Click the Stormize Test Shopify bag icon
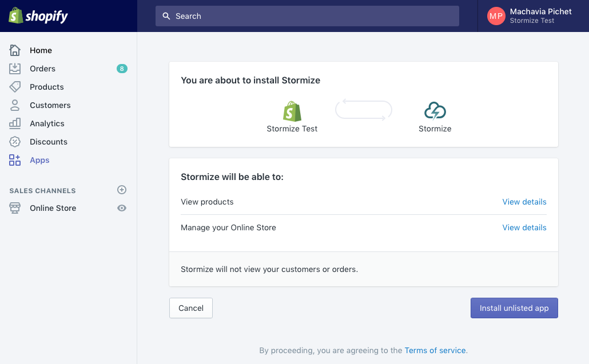The image size is (589, 364). (x=292, y=111)
